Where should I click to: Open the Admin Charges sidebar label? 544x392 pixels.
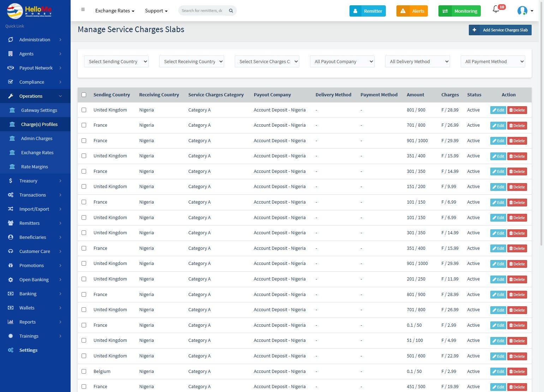(x=37, y=138)
